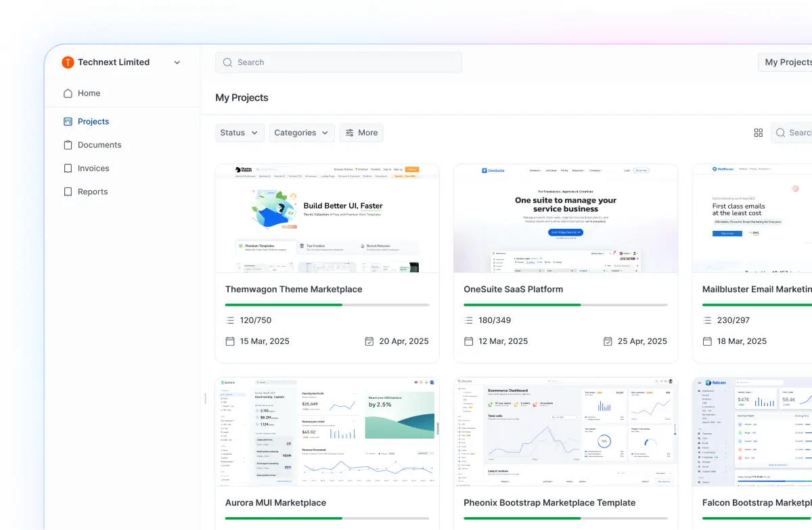The height and width of the screenshot is (530, 812).
Task: Click the More filters button
Action: [x=361, y=133]
